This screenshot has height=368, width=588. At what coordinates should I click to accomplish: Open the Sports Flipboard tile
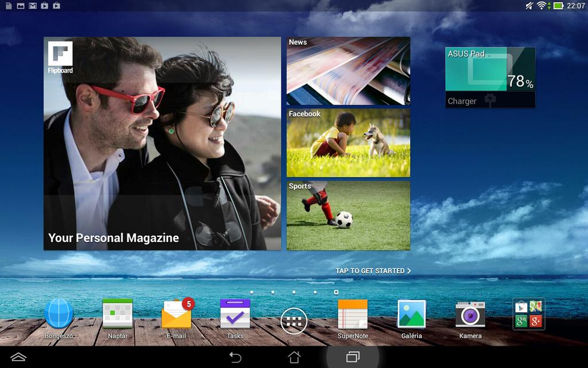pyautogui.click(x=349, y=216)
